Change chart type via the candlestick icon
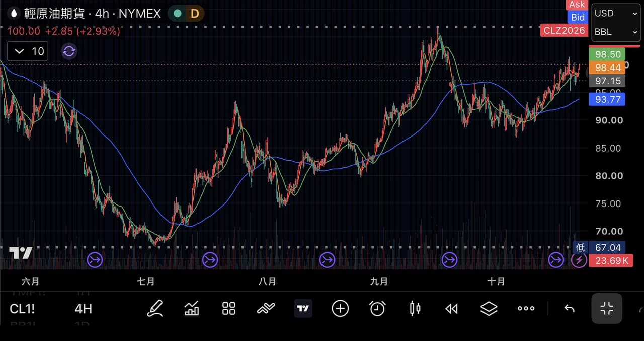This screenshot has width=644, height=341. [x=415, y=308]
